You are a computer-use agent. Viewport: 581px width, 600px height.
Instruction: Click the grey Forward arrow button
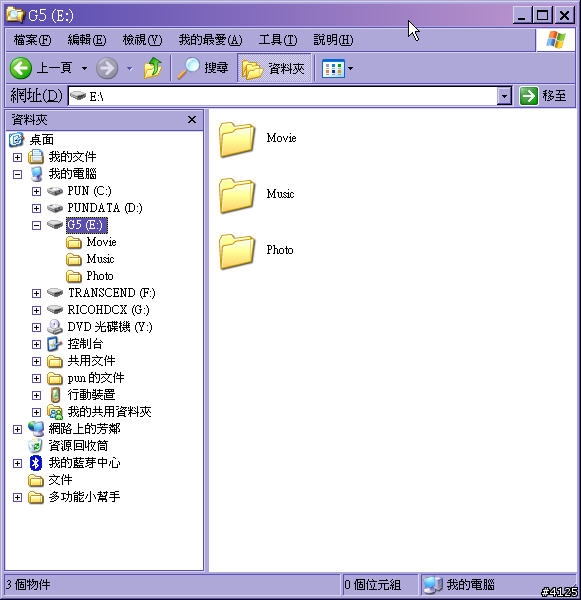tap(107, 68)
